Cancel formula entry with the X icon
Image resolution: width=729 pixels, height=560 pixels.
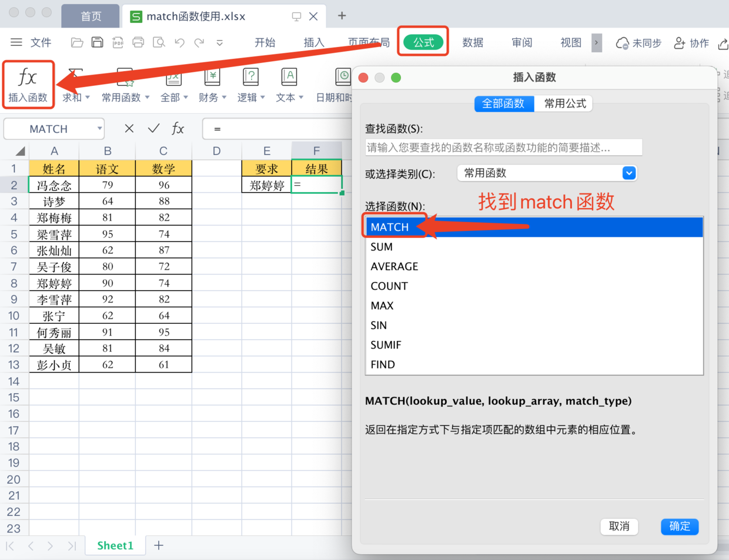[129, 129]
